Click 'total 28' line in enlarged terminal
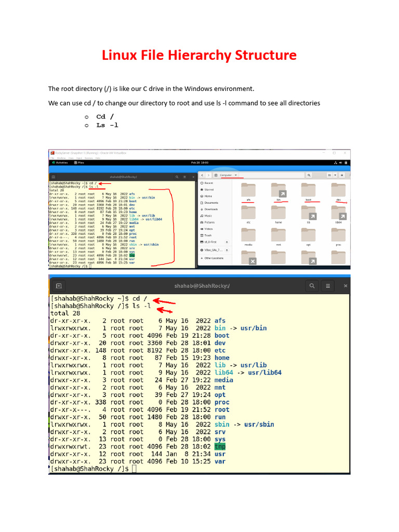 tap(65, 313)
